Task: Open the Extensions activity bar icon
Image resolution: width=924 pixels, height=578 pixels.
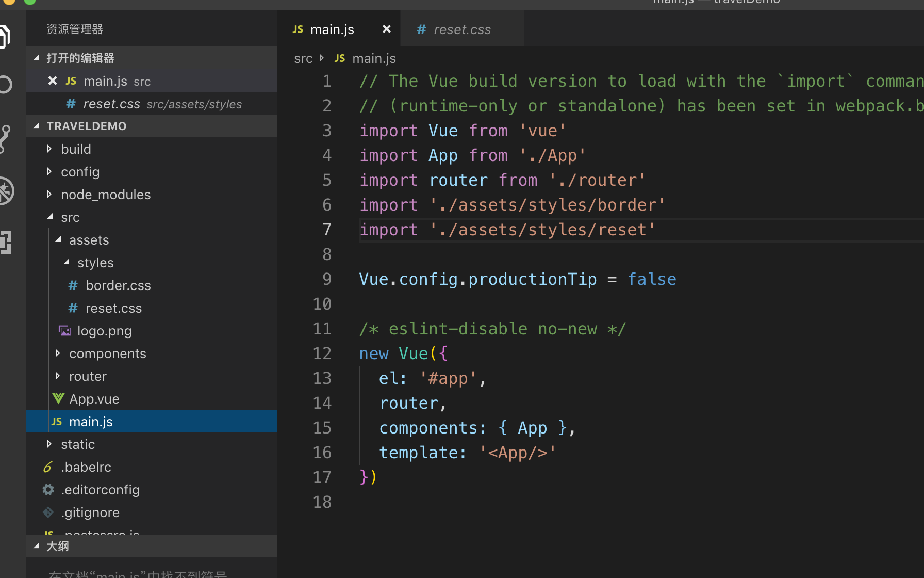Action: click(x=5, y=243)
